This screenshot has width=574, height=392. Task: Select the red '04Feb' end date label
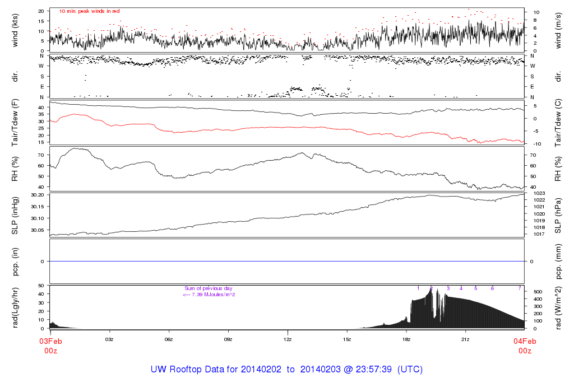(x=525, y=342)
